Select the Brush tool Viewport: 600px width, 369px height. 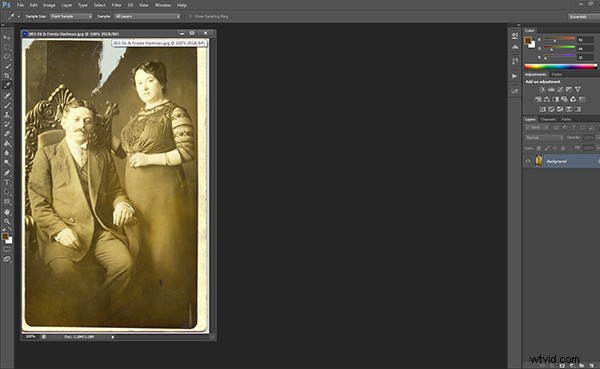7,105
